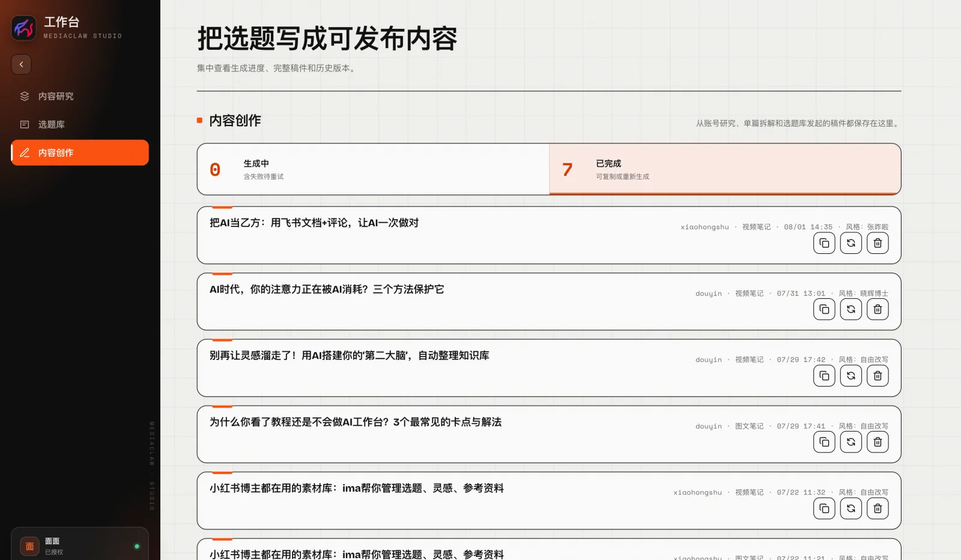Click the 工作台 title text
Screen dimensions: 961x560
point(62,22)
